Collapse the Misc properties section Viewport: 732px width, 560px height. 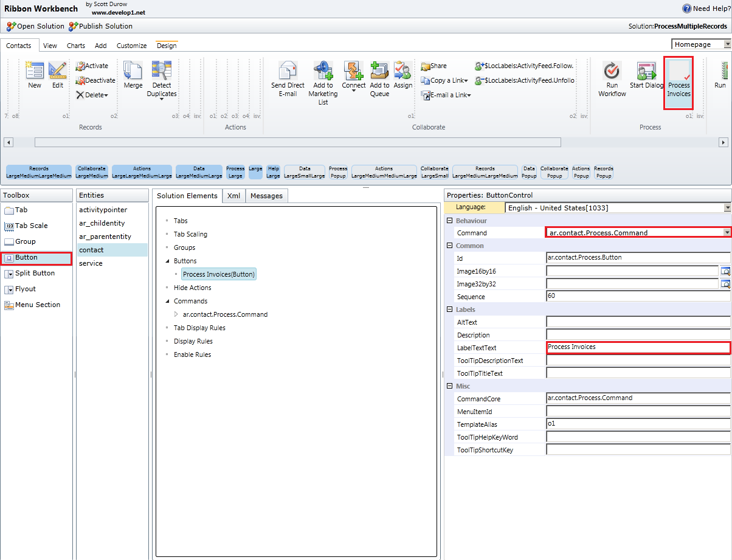pyautogui.click(x=449, y=386)
